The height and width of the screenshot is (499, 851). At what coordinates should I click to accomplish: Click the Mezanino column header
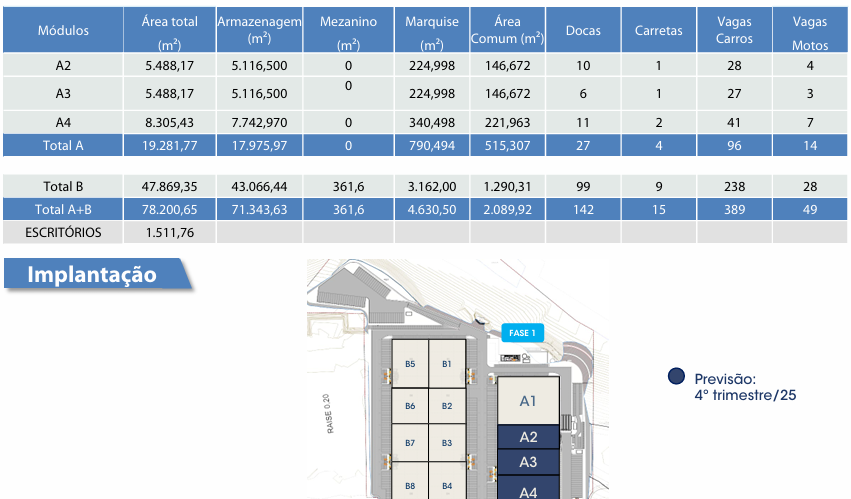[348, 30]
